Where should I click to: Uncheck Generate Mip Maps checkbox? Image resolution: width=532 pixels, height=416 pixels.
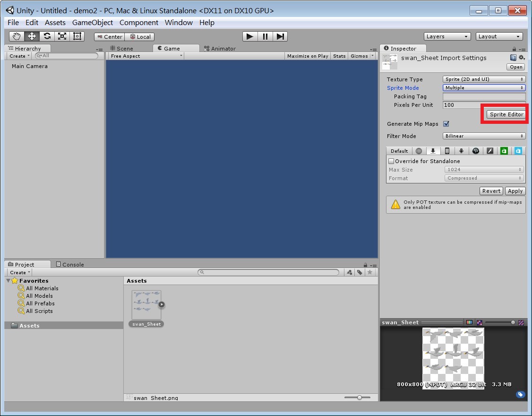(x=446, y=124)
